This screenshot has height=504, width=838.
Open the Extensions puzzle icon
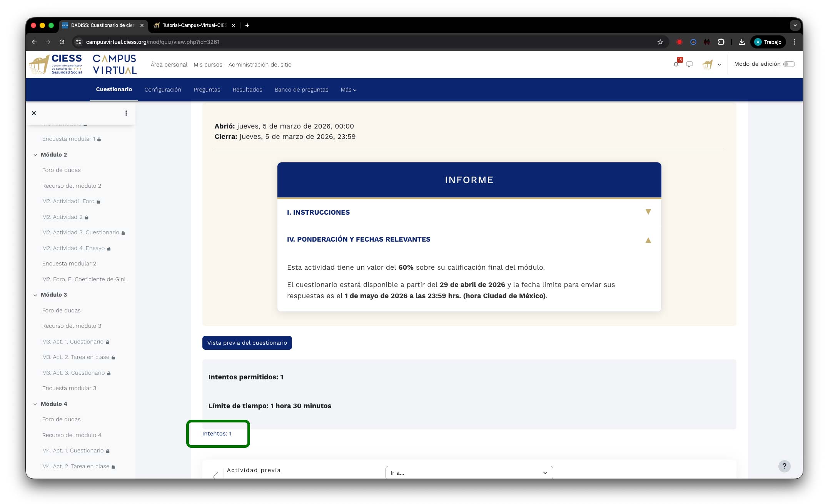point(721,42)
